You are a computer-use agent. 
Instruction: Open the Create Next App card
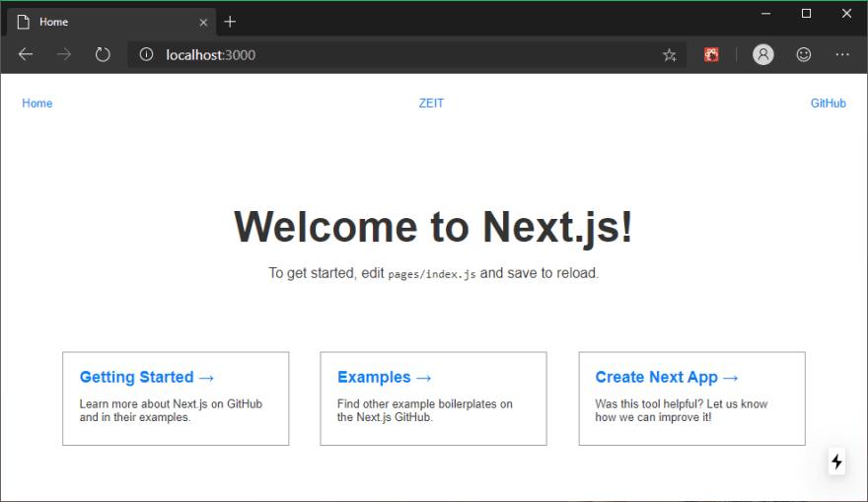(692, 398)
